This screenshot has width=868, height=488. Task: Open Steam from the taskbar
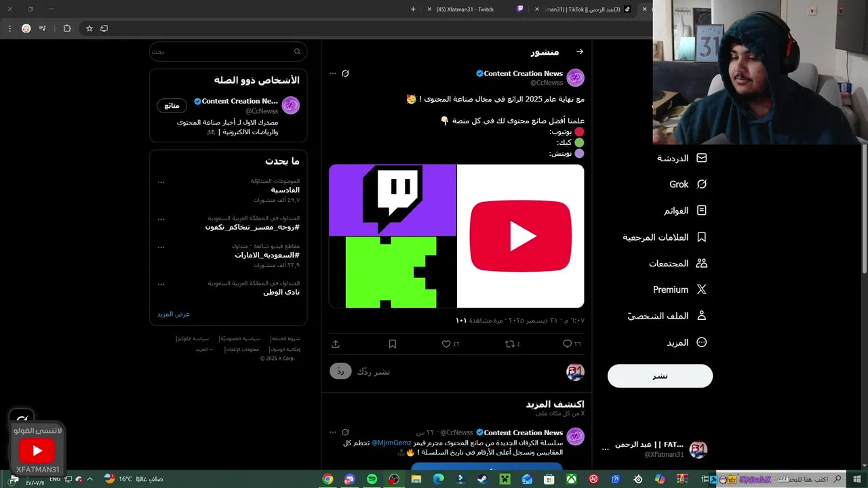pyautogui.click(x=483, y=479)
